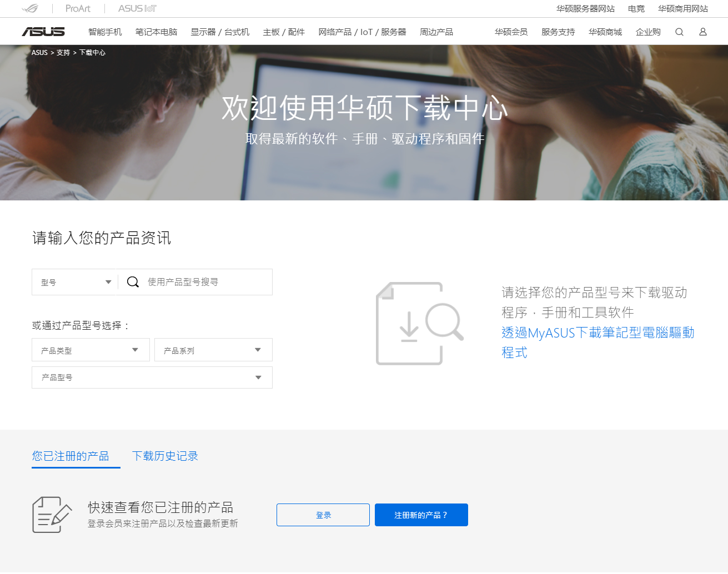Open the 智能手机 menu
The width and height of the screenshot is (728, 574).
point(105,32)
